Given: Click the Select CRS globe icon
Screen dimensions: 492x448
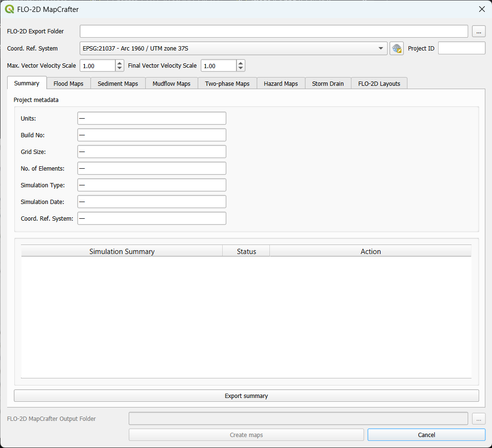Looking at the screenshot, I should tap(396, 49).
